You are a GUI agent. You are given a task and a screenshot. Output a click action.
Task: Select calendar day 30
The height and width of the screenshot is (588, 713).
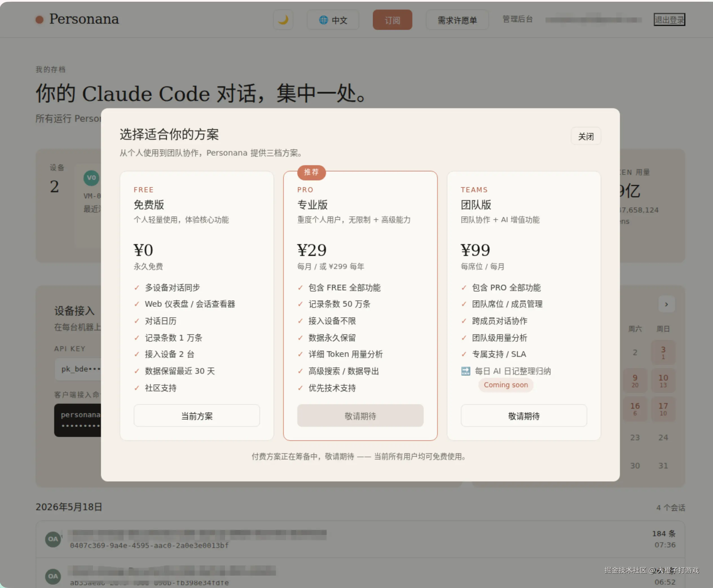click(x=635, y=466)
